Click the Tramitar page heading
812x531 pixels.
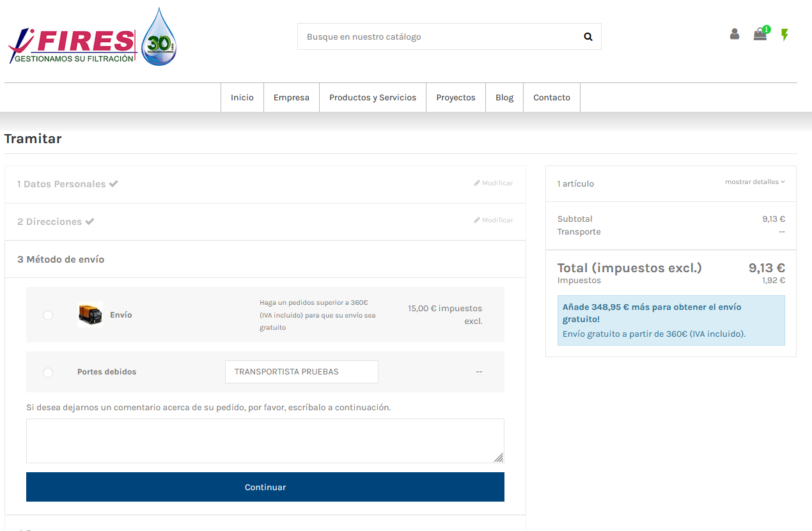pos(33,139)
